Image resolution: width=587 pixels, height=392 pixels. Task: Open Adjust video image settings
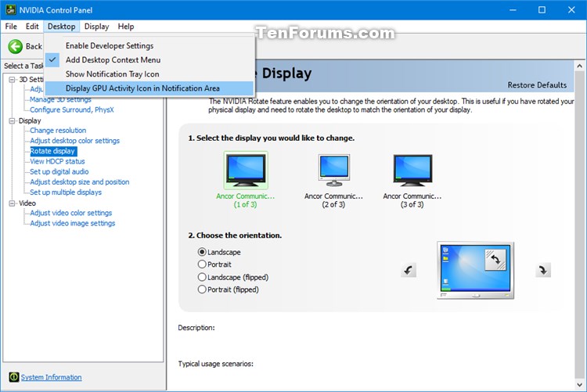(73, 223)
